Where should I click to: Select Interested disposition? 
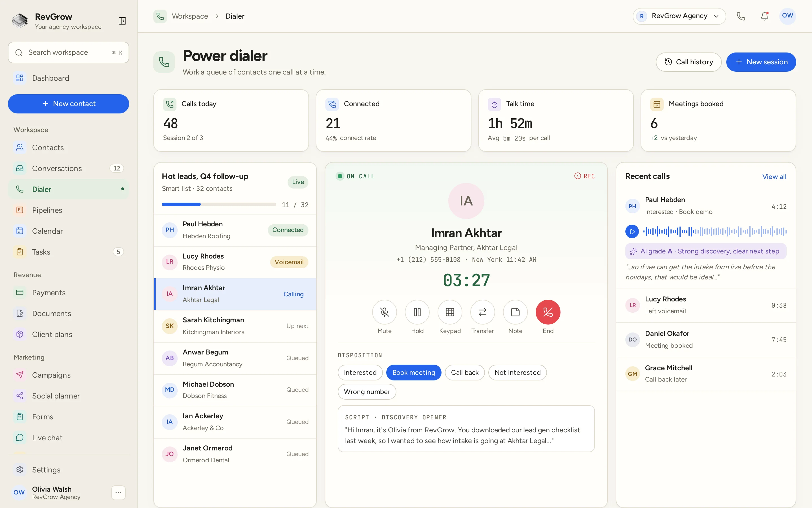[x=360, y=372]
